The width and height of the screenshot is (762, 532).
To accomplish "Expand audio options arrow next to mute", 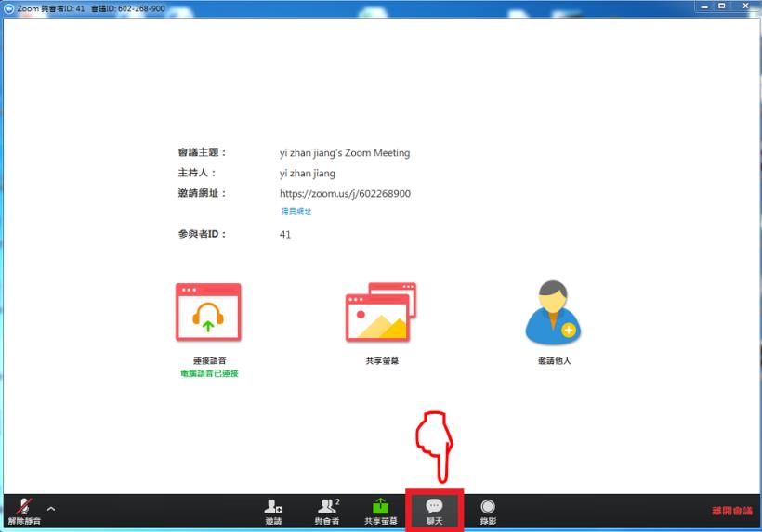I will (51, 509).
